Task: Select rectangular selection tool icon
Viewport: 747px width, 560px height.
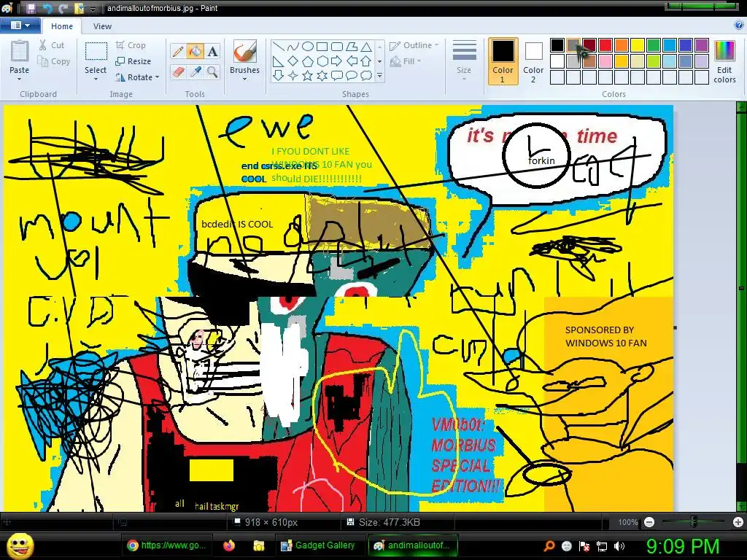Action: point(96,52)
